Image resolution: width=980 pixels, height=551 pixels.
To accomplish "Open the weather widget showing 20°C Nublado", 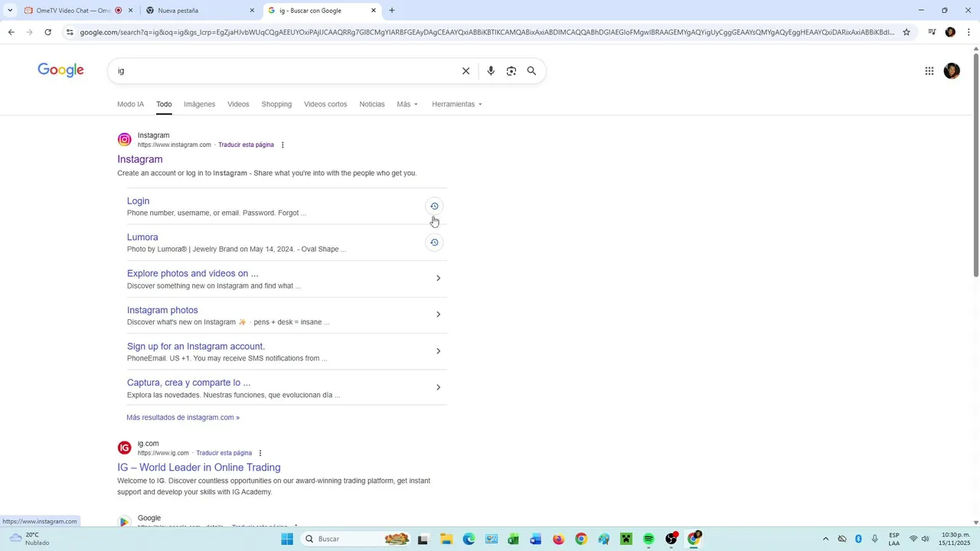I will pyautogui.click(x=29, y=539).
